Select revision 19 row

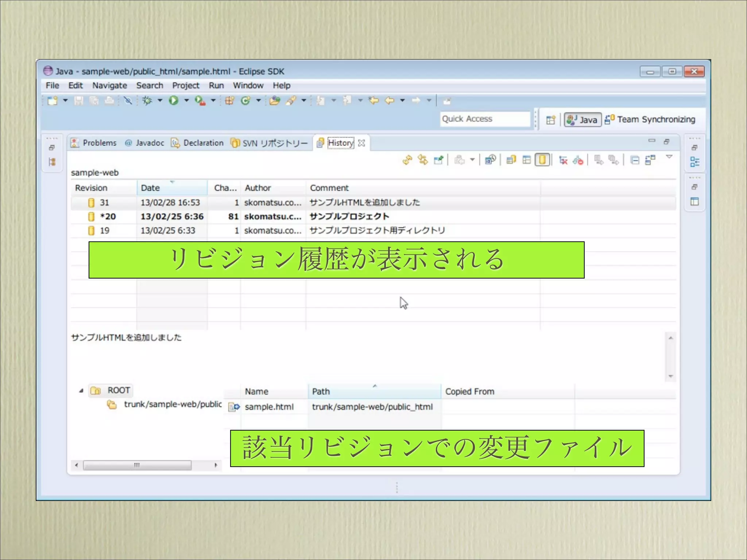[x=373, y=231]
